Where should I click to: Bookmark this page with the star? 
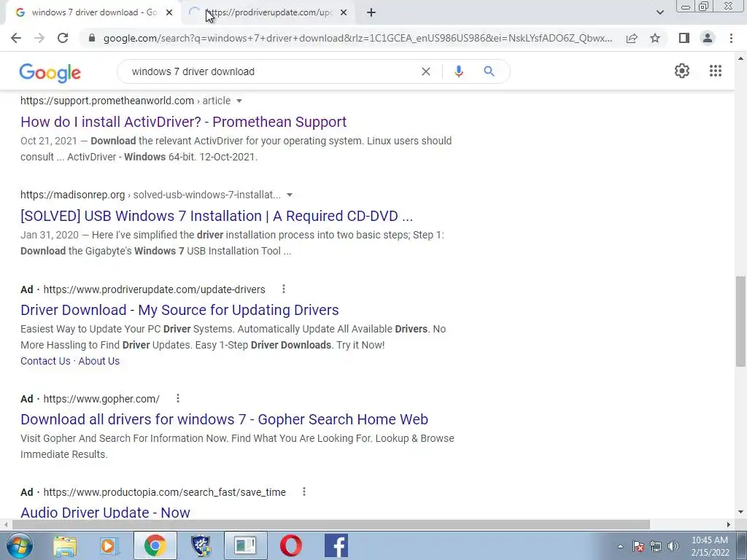[655, 38]
